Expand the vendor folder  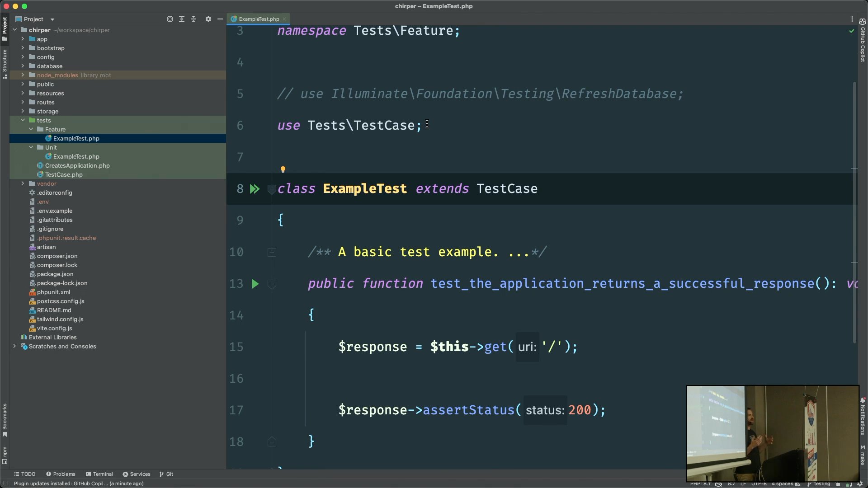pyautogui.click(x=23, y=183)
